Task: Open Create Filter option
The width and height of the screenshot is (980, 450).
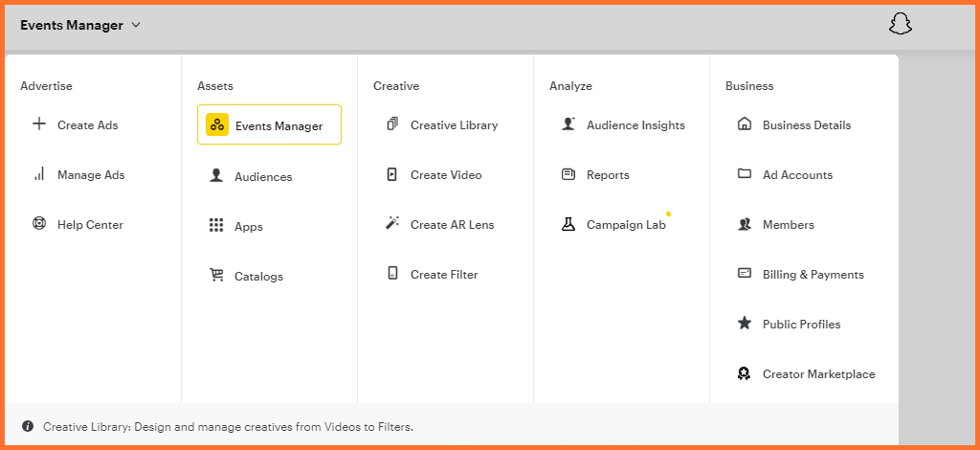Action: tap(443, 275)
